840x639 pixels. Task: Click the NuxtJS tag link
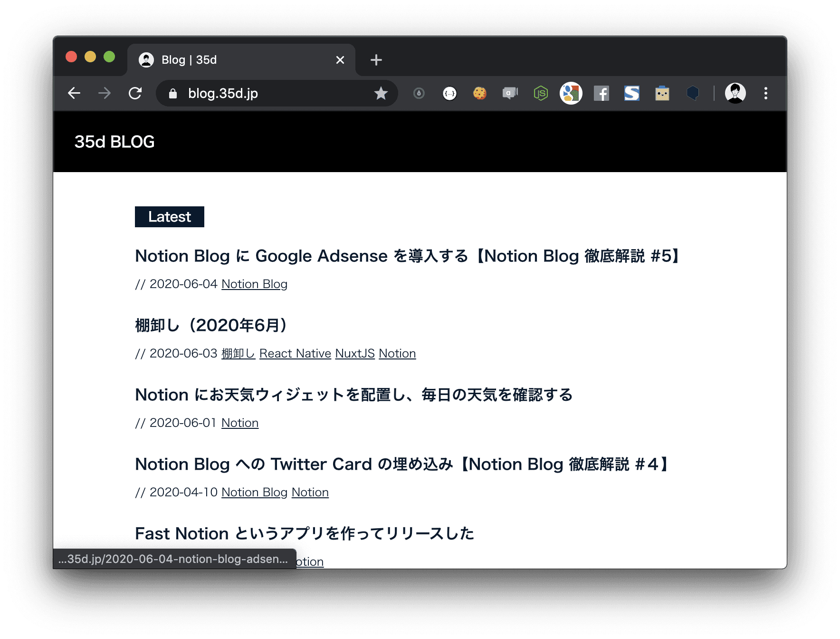pos(355,353)
